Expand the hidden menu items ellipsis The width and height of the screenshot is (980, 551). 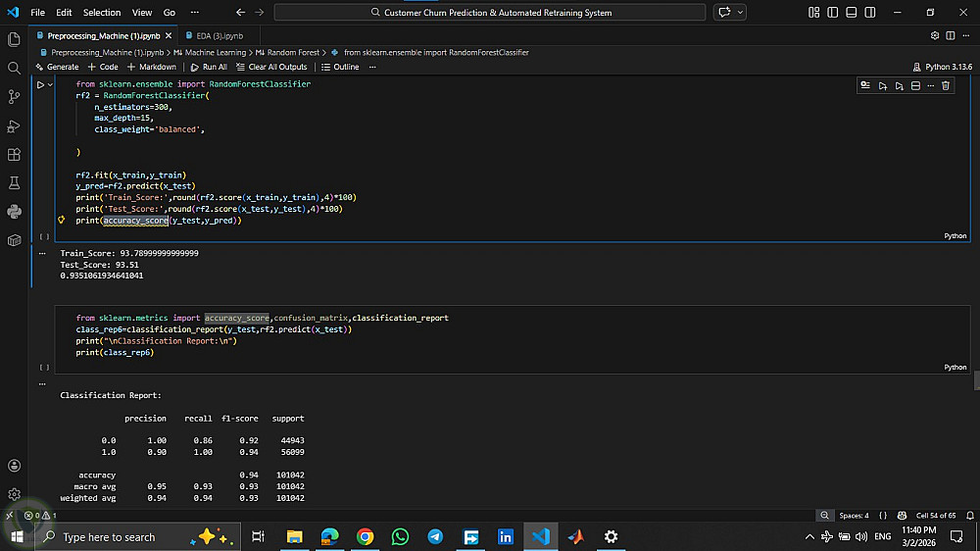pos(196,13)
